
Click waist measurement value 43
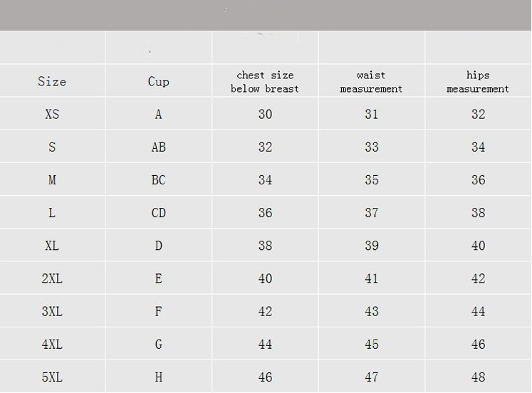point(371,311)
